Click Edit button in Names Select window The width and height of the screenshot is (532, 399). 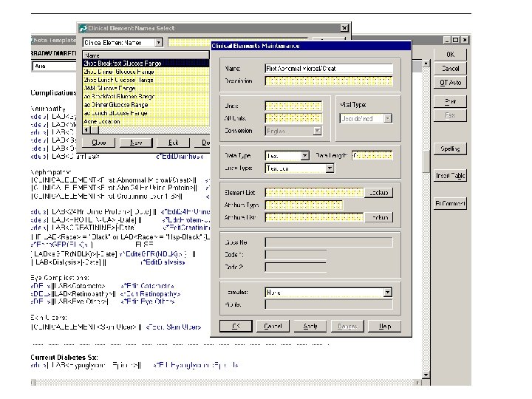[x=173, y=143]
